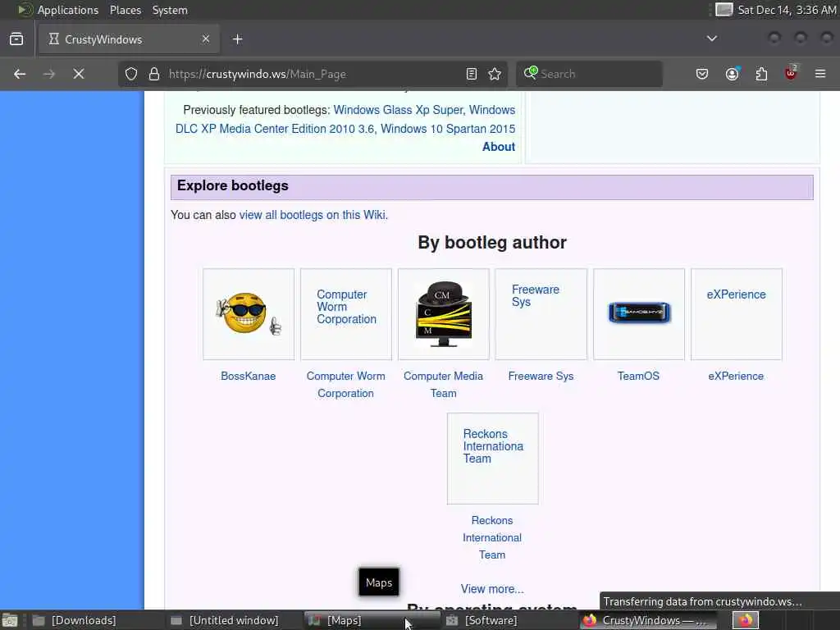This screenshot has height=630, width=840.
Task: Open the Firefox account icon
Action: point(733,74)
